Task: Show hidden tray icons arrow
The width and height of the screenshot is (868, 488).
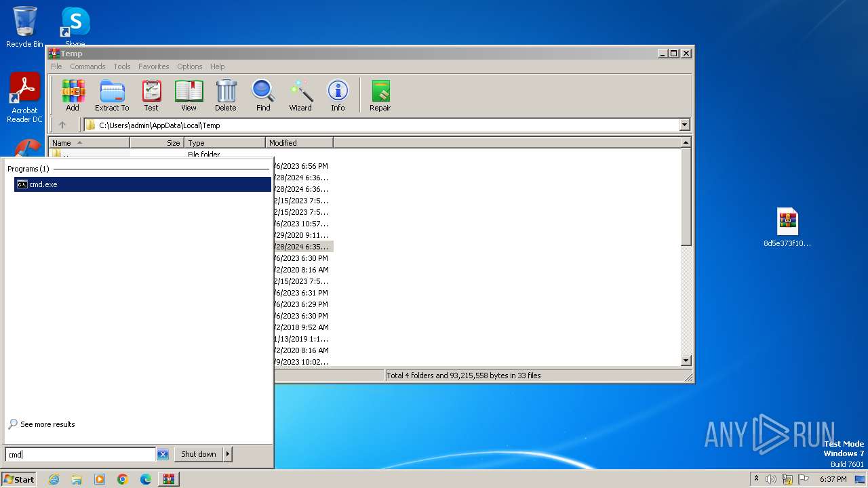Action: 756,479
